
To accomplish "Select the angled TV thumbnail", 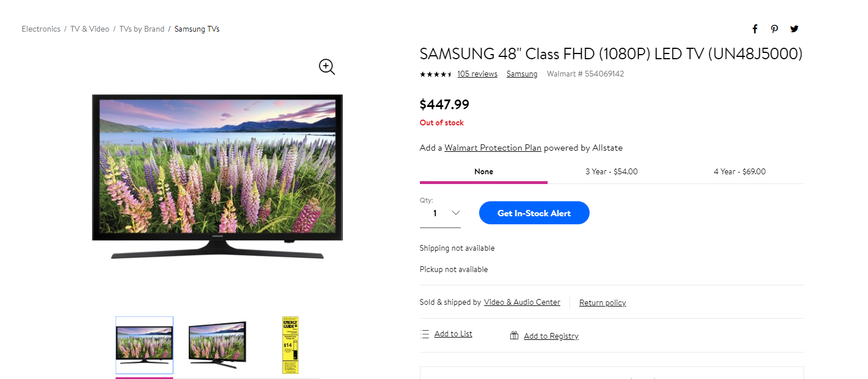I will [x=217, y=344].
